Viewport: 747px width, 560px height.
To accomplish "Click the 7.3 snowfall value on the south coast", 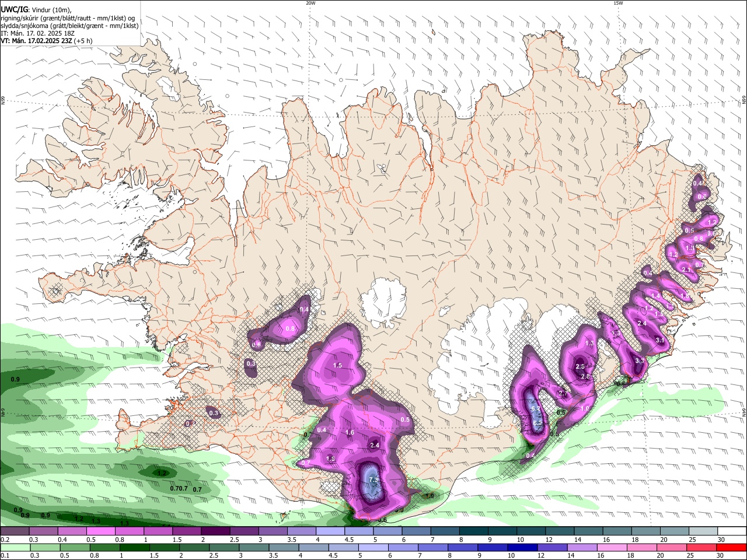I will coord(374,480).
